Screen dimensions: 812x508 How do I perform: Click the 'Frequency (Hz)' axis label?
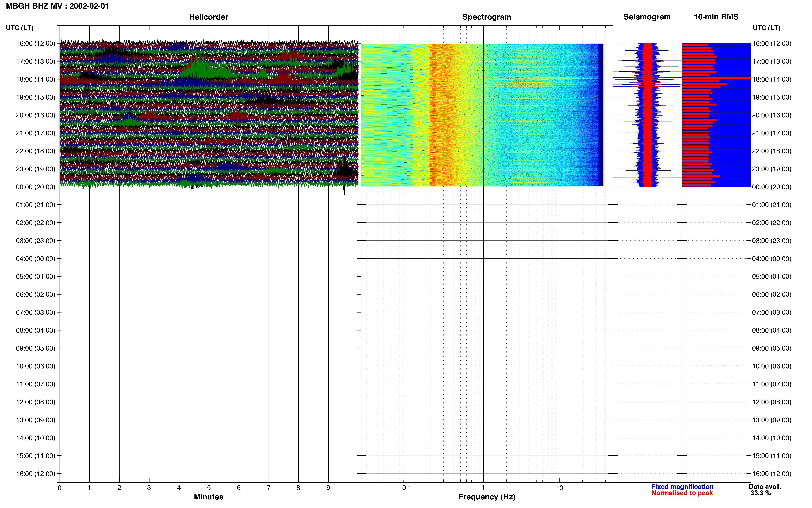[x=487, y=497]
